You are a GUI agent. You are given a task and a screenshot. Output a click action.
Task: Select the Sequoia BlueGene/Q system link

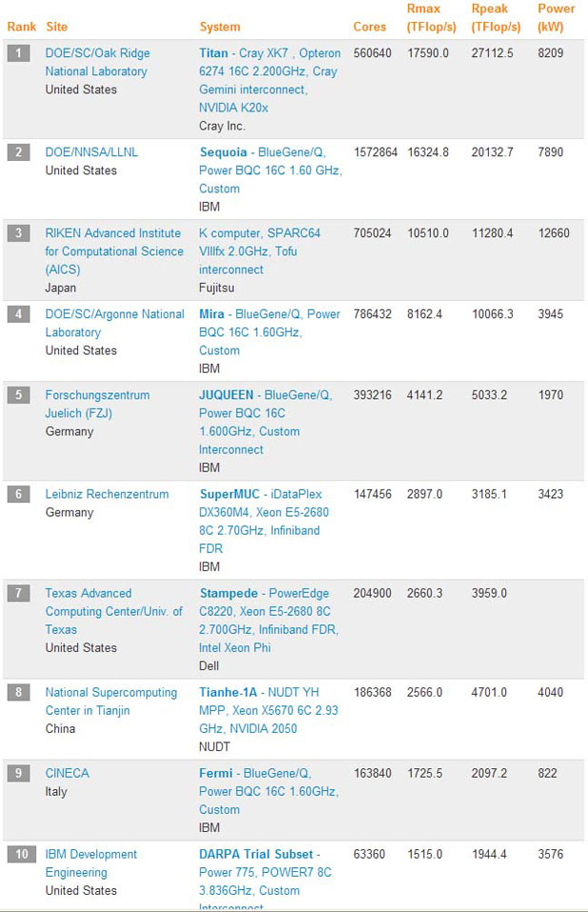coord(270,170)
